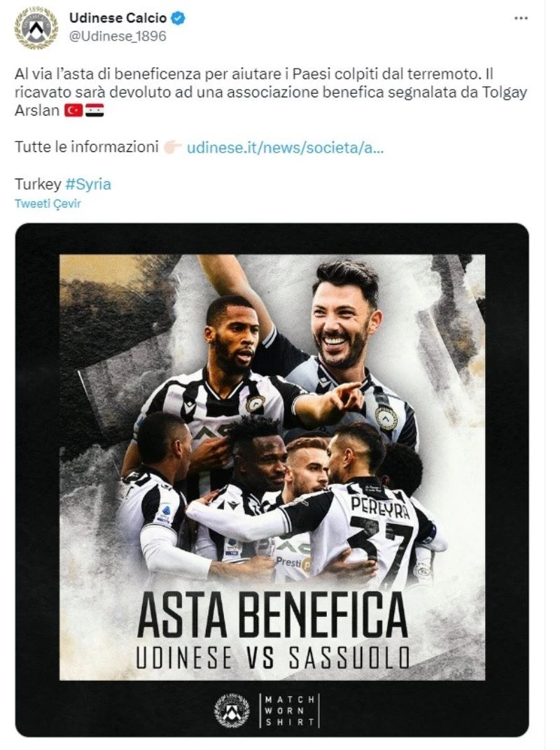
Task: Click the tweet body text paragraph
Action: (x=271, y=92)
